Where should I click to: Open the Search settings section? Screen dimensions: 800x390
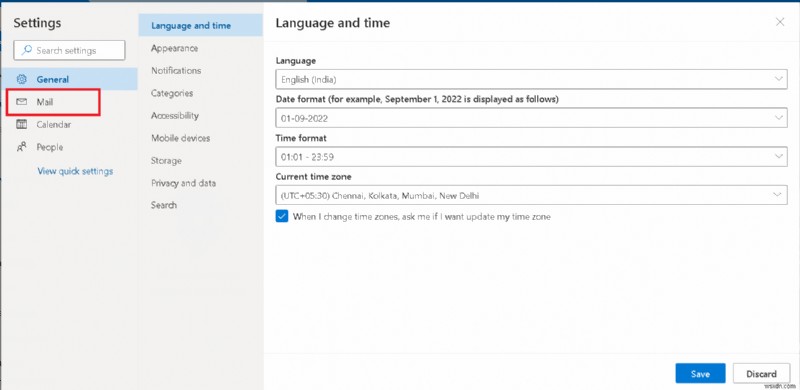point(164,205)
